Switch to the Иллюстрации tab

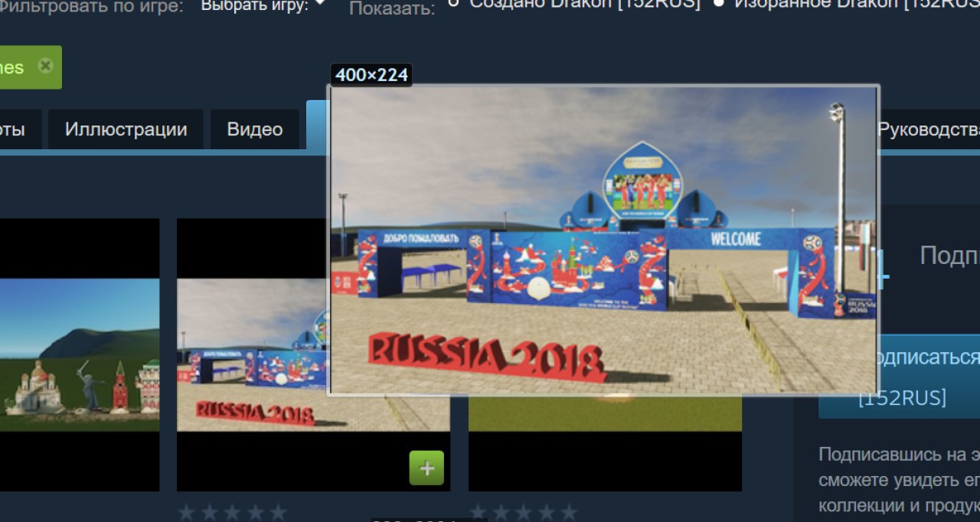tap(126, 129)
